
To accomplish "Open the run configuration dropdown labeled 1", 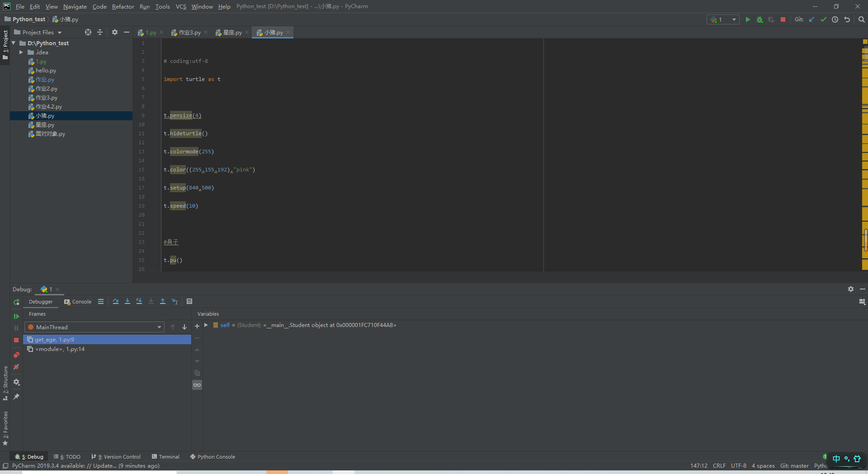I will [x=723, y=19].
